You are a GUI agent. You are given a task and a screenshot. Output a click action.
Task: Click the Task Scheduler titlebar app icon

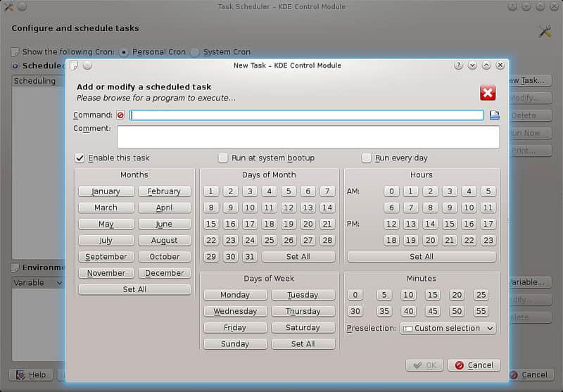[8, 7]
